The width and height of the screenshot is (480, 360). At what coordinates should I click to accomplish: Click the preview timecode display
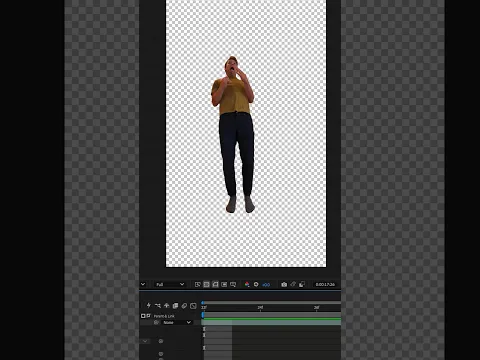pyautogui.click(x=325, y=284)
